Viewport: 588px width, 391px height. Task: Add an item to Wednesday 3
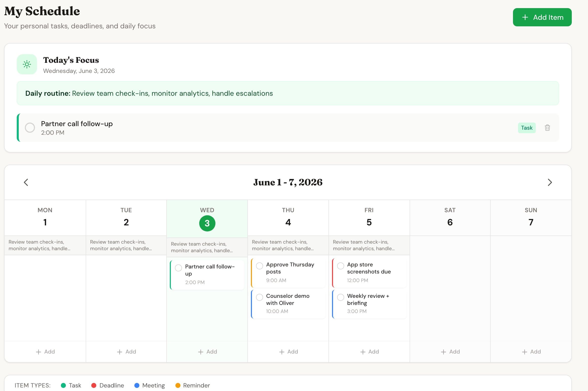click(207, 351)
